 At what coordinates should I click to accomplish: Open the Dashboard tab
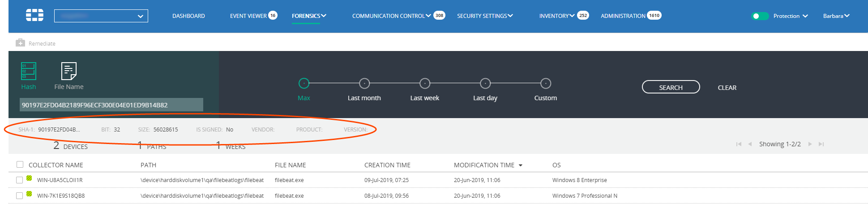(x=188, y=16)
